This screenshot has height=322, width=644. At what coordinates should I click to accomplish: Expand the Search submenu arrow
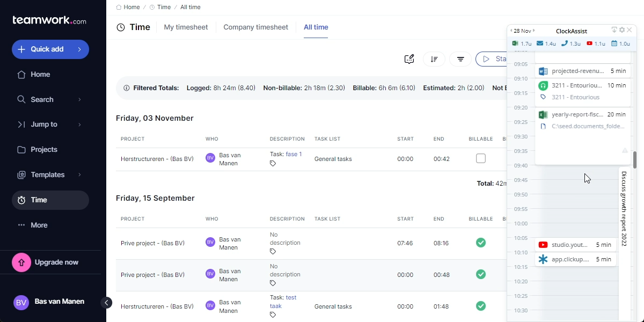pos(79,99)
